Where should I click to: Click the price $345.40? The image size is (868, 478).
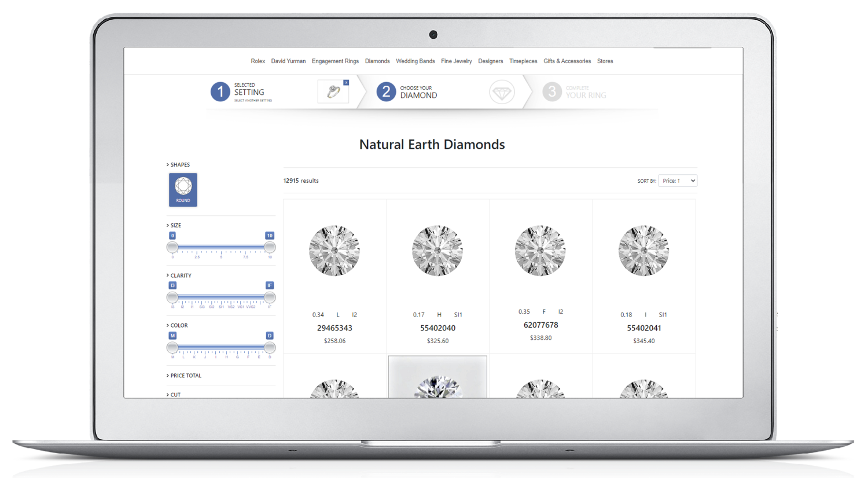pyautogui.click(x=643, y=341)
